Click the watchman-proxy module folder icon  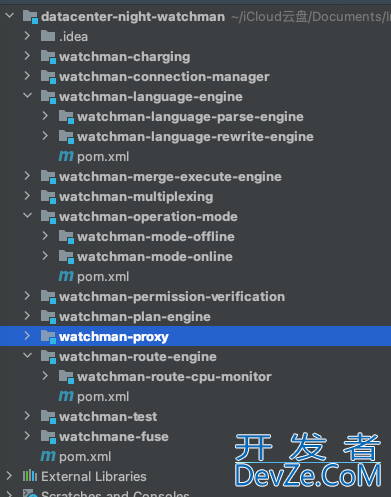(x=48, y=337)
